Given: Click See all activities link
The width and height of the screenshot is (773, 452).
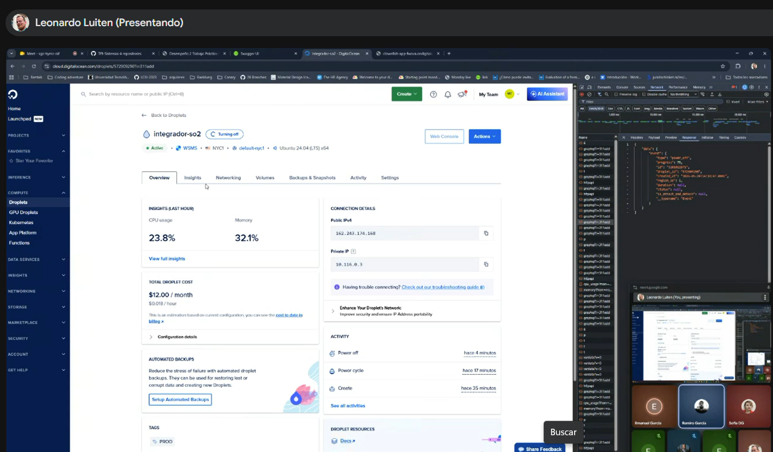Looking at the screenshot, I should click(x=348, y=406).
